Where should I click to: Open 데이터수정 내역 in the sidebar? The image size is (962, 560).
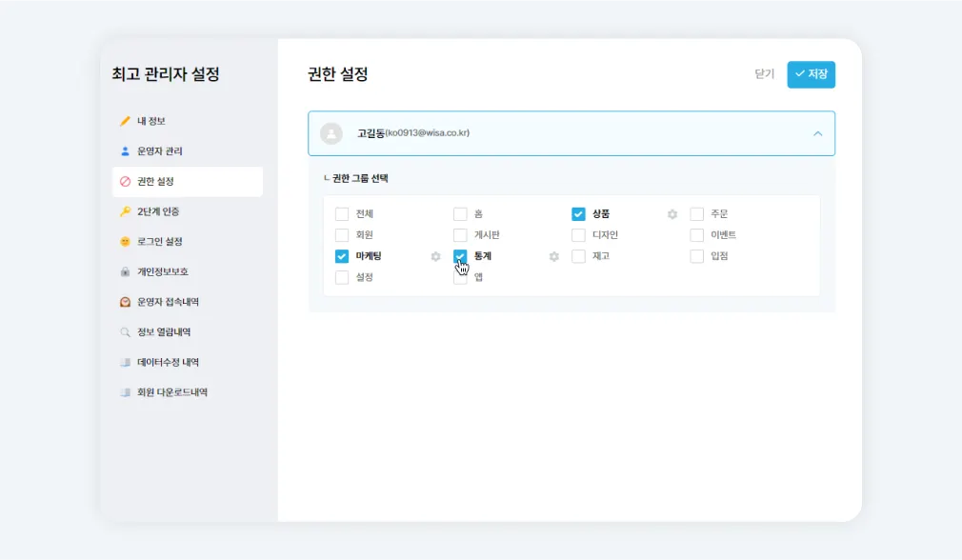(168, 362)
